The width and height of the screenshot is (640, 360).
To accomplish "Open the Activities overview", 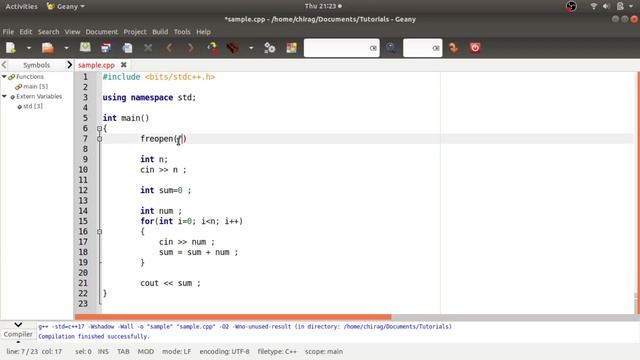I will (x=21, y=7).
